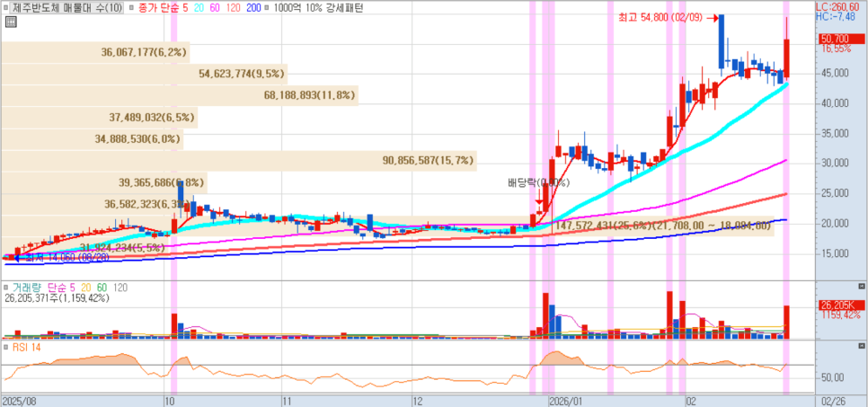Click the month 12 date axis label
Screen dimensions: 868x407
419,401
